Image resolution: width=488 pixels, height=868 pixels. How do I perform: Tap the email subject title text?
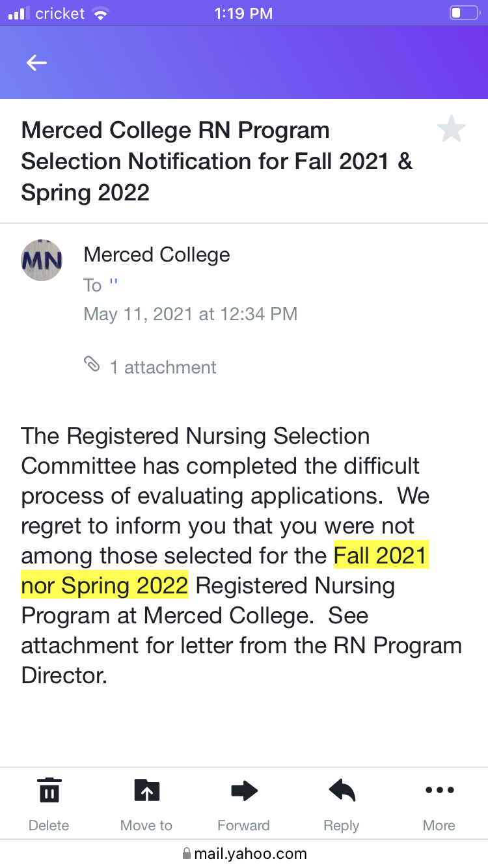click(x=217, y=161)
